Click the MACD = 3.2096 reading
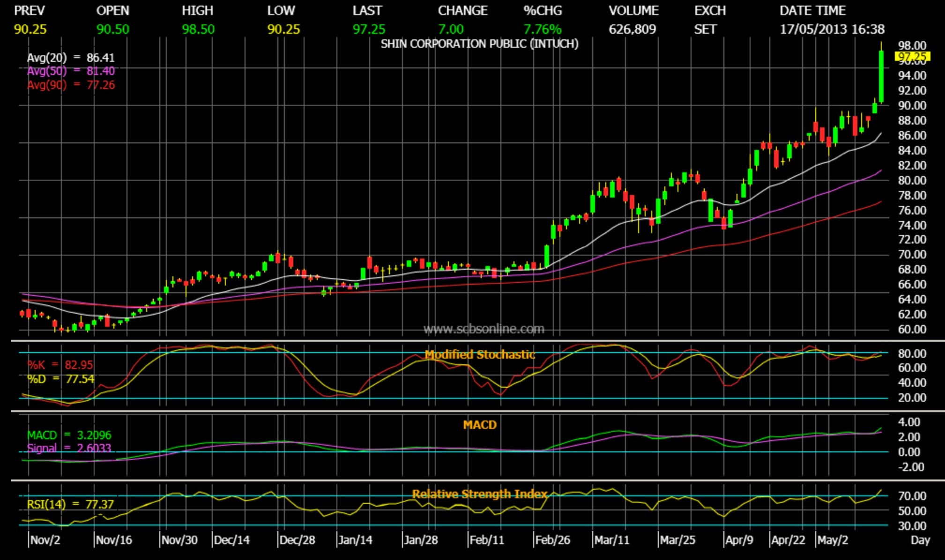 (x=69, y=435)
